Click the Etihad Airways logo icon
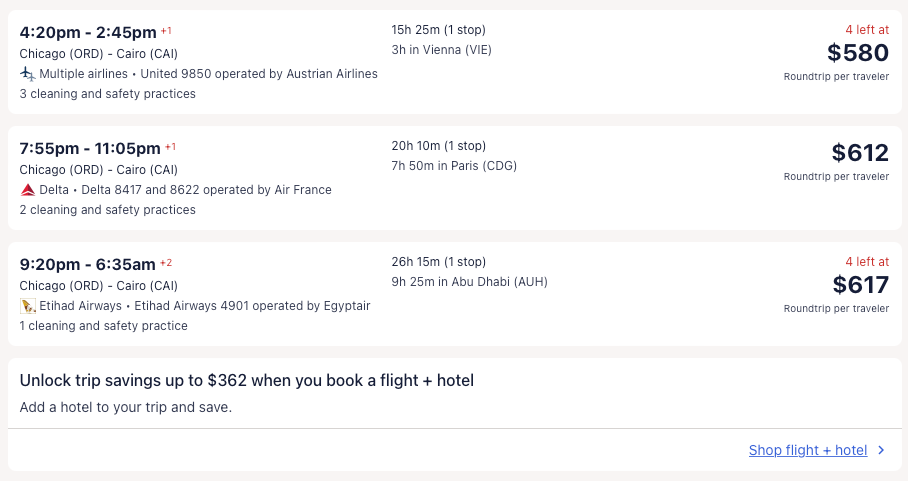This screenshot has height=481, width=908. 27,306
